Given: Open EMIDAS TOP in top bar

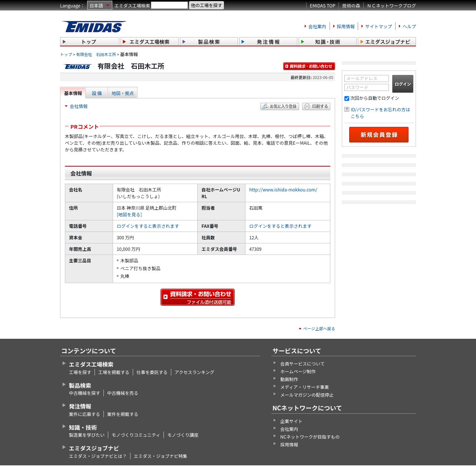Looking at the screenshot, I should click(323, 6).
